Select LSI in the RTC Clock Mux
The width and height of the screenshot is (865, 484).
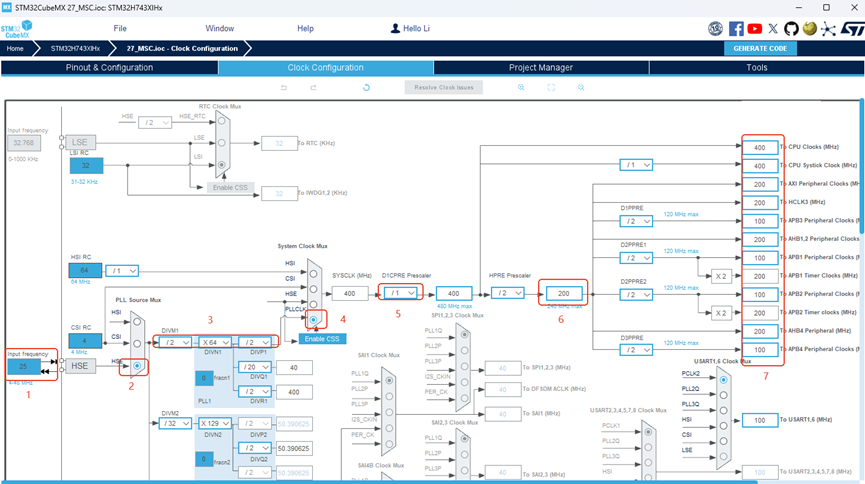[221, 164]
